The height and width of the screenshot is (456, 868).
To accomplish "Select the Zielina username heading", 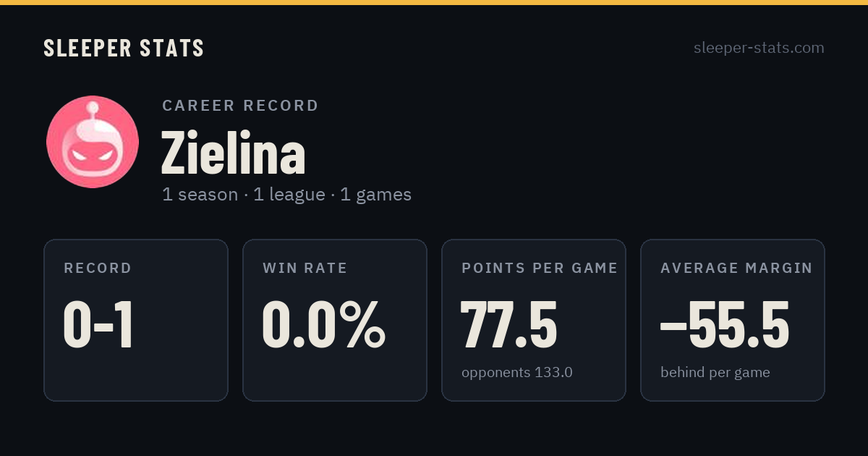I will coord(233,153).
